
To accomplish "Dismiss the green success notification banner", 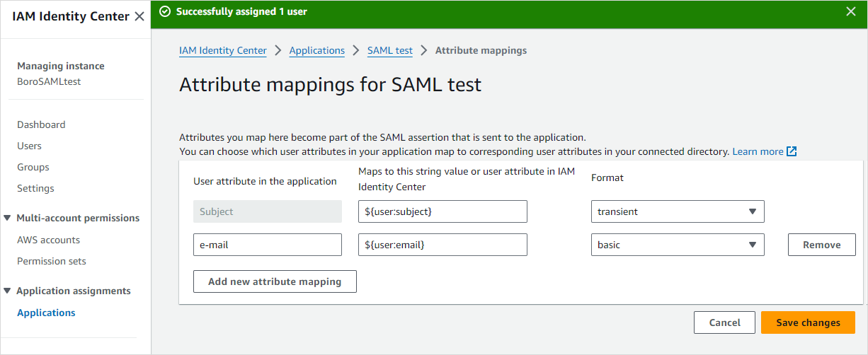I will click(851, 11).
